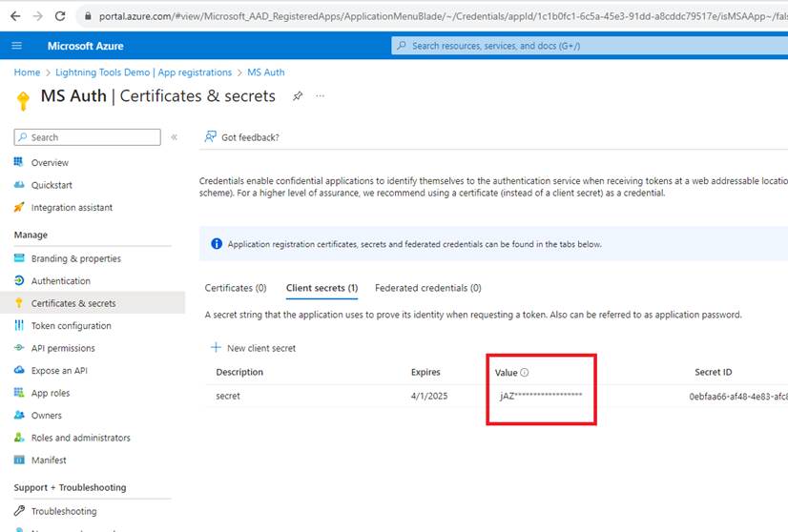This screenshot has width=788, height=532.
Task: Click the Microsoft Azure logo text
Action: 86,46
